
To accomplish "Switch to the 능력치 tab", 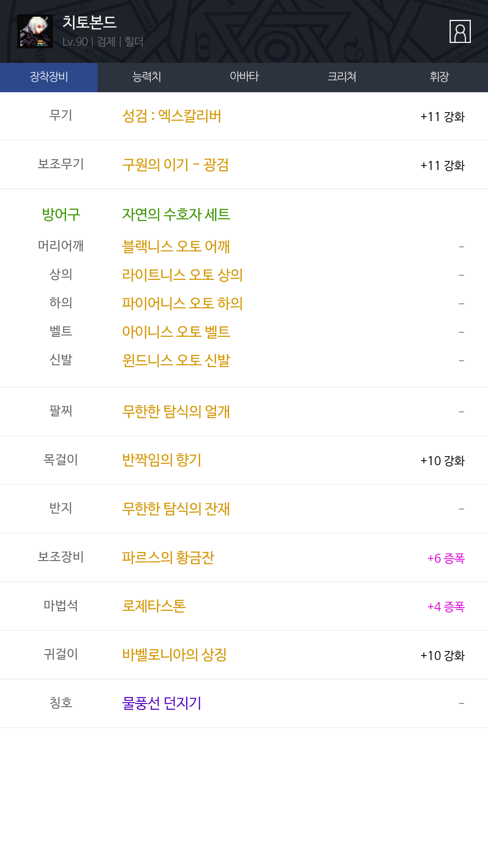I will pyautogui.click(x=146, y=77).
